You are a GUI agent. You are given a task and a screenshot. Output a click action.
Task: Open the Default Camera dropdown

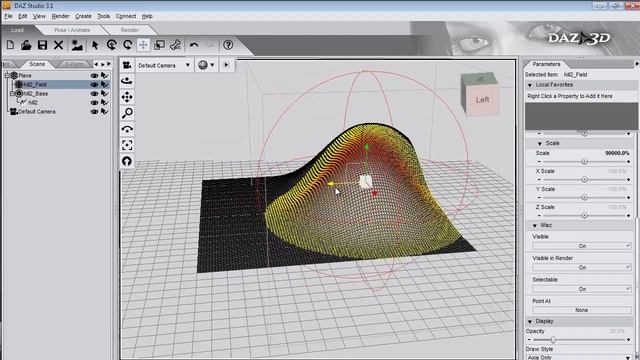[164, 65]
